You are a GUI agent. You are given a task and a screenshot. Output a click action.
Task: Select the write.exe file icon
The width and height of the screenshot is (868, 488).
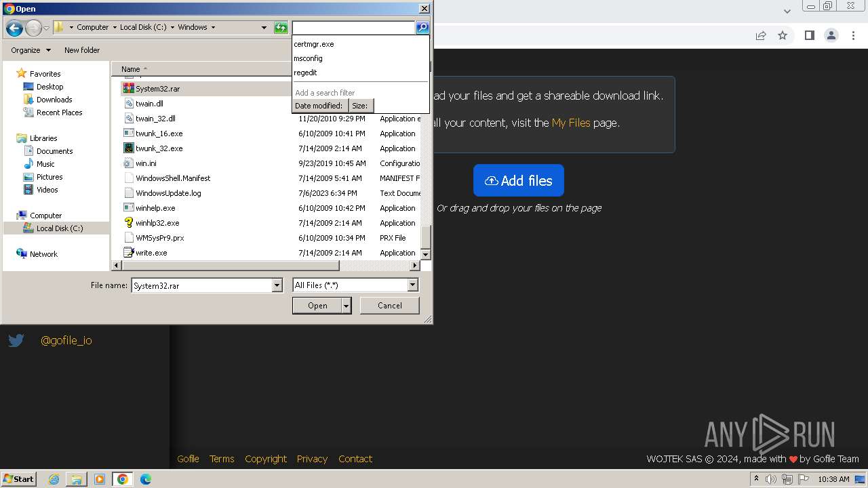(x=129, y=252)
